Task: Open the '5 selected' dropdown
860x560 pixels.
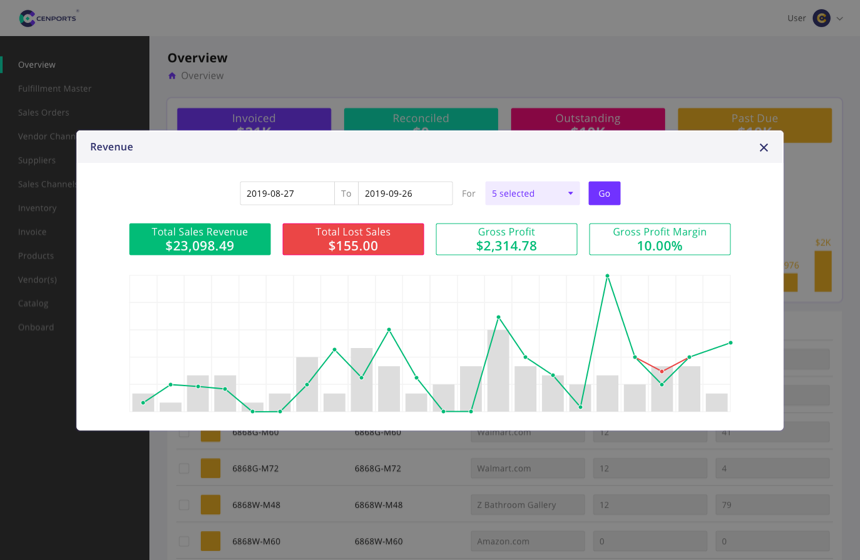Action: [x=532, y=193]
